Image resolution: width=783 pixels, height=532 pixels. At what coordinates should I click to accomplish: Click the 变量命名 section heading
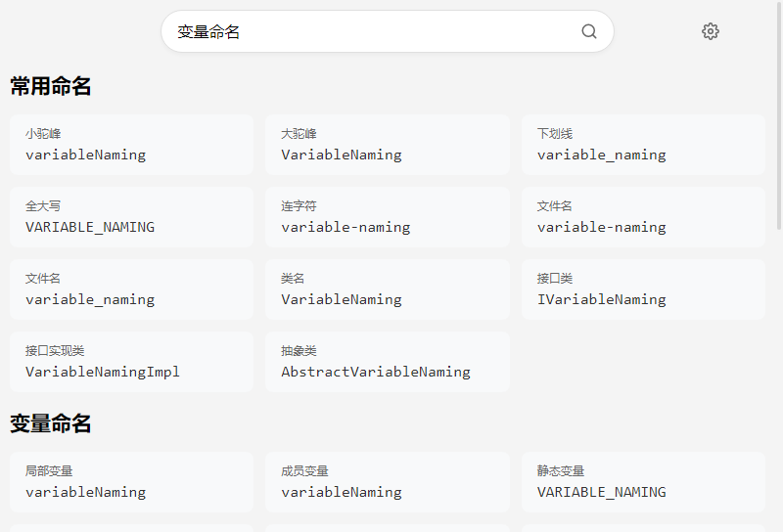click(x=51, y=423)
